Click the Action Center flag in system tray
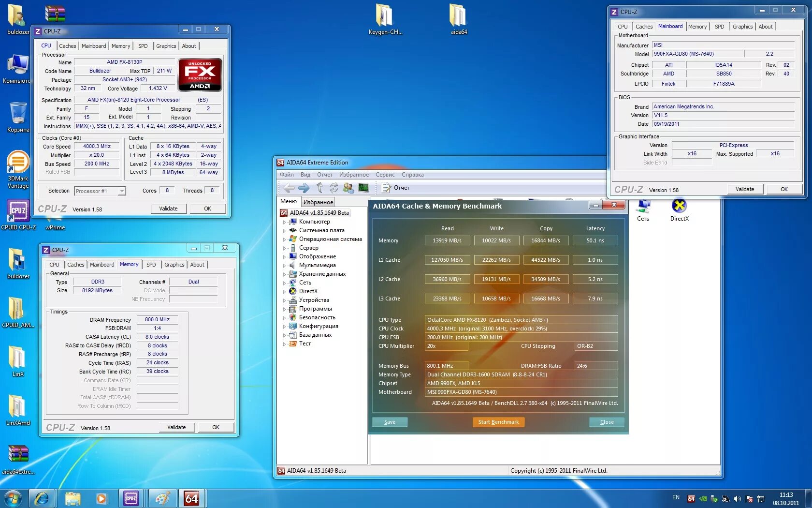The width and height of the screenshot is (812, 508). click(749, 499)
